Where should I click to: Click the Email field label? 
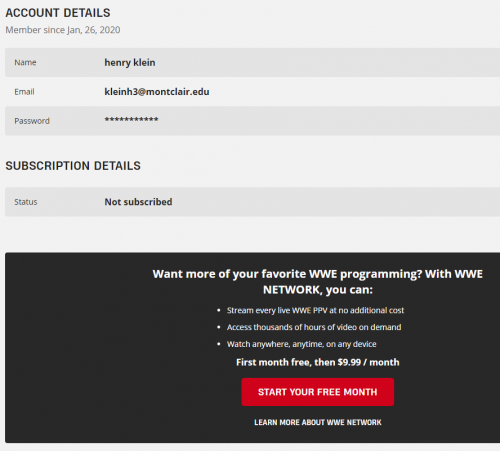[x=24, y=92]
